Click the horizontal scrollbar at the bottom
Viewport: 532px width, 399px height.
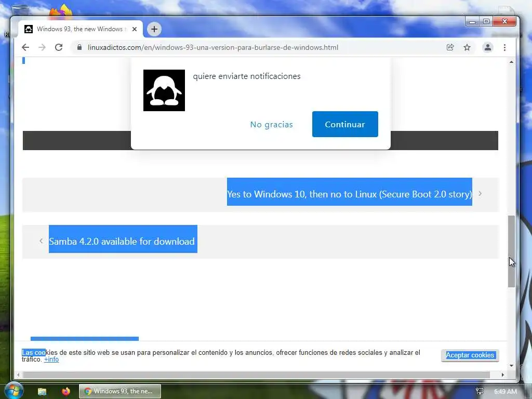pyautogui.click(x=256, y=375)
